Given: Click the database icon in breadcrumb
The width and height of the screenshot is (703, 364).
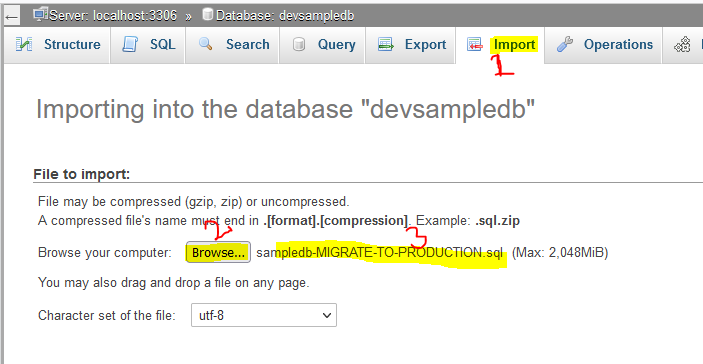Looking at the screenshot, I should pos(208,14).
